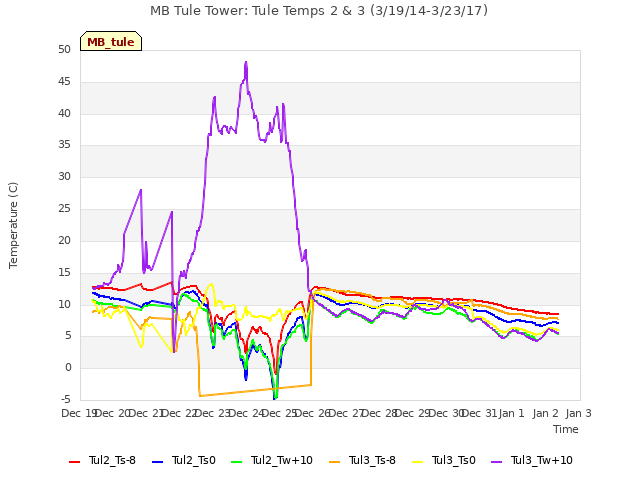Click the Tul2_Ts-8 legend label

click(112, 460)
